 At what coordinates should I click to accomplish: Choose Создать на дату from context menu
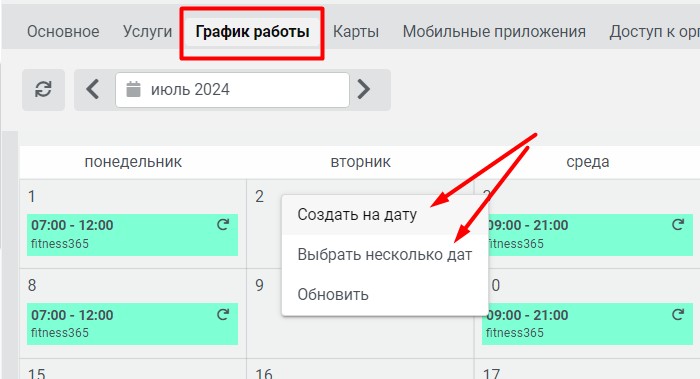pos(385,215)
